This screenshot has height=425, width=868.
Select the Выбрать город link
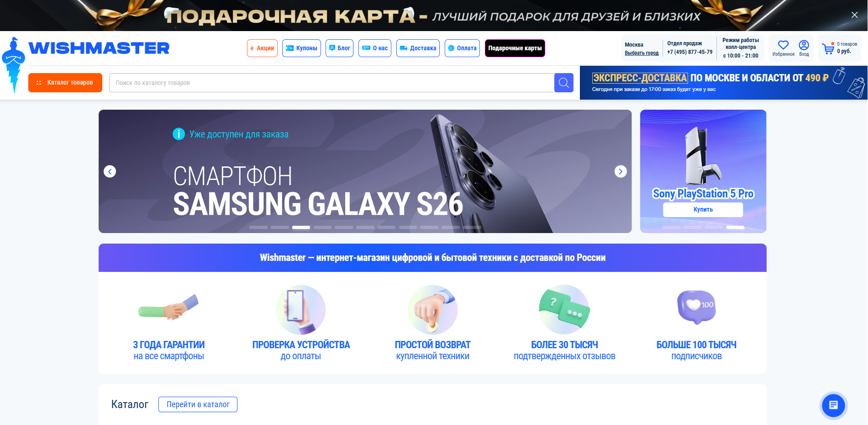pyautogui.click(x=642, y=53)
